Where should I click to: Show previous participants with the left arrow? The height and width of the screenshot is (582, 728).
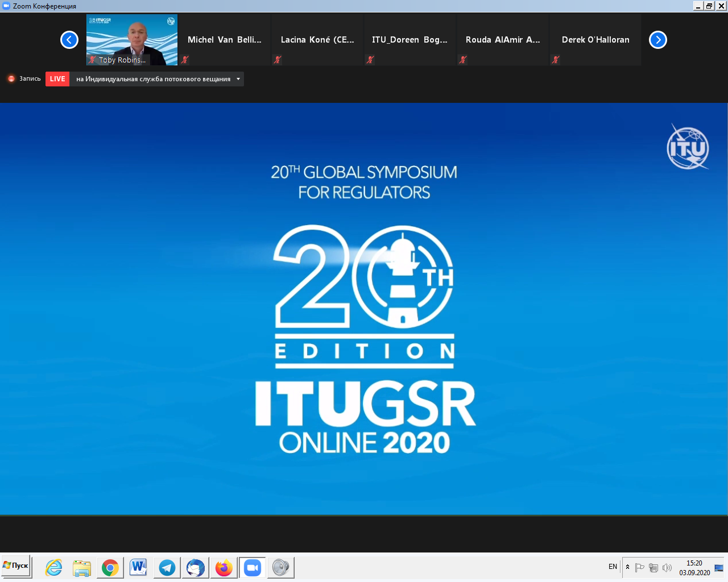point(69,40)
